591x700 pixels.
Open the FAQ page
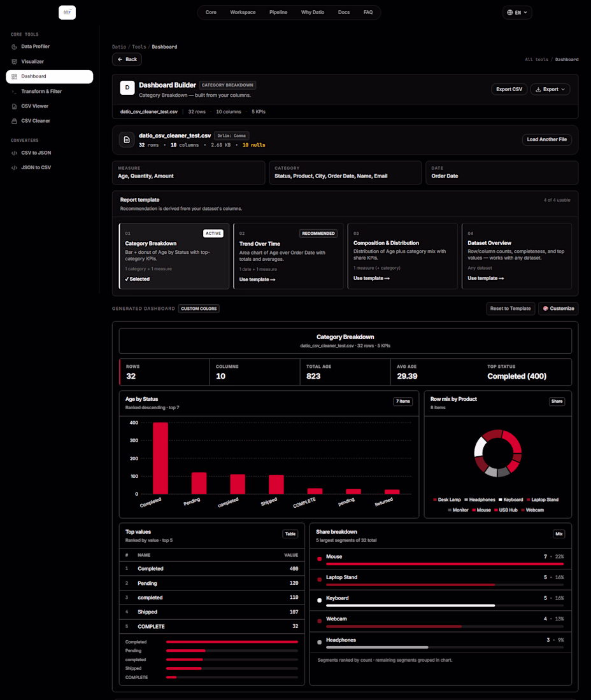pos(368,13)
